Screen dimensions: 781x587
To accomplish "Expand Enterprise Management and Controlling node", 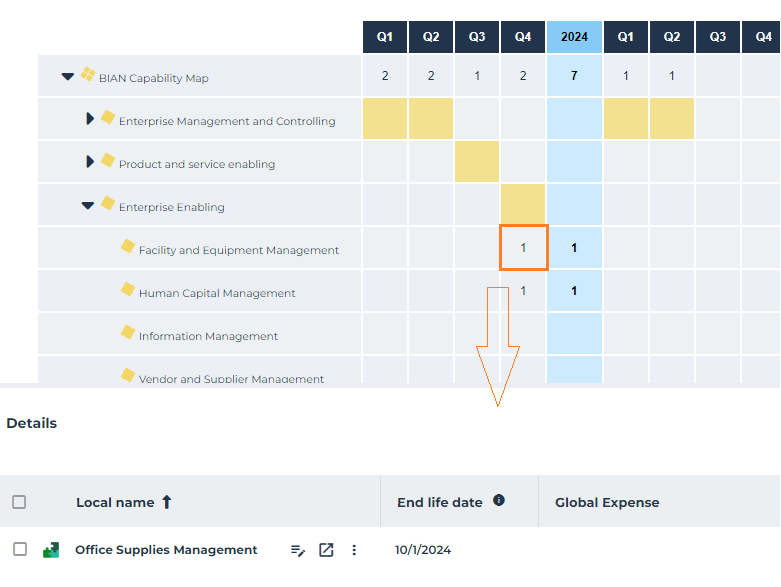I will (x=90, y=119).
